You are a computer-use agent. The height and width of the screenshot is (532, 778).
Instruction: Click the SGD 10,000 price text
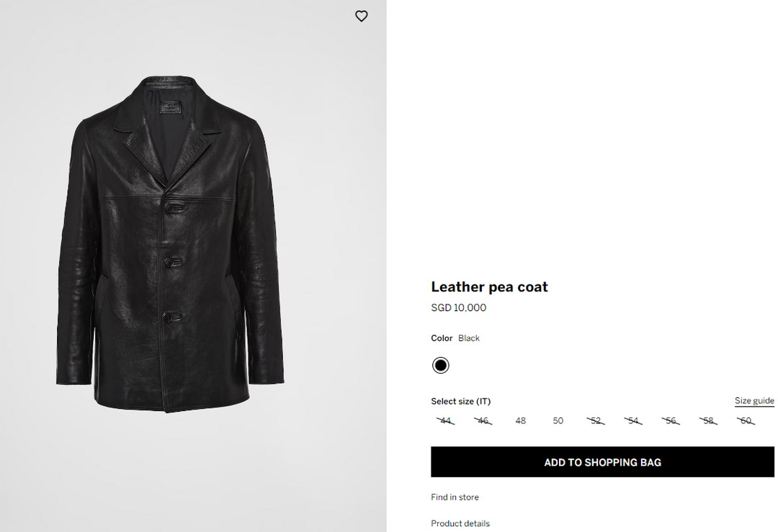click(458, 308)
